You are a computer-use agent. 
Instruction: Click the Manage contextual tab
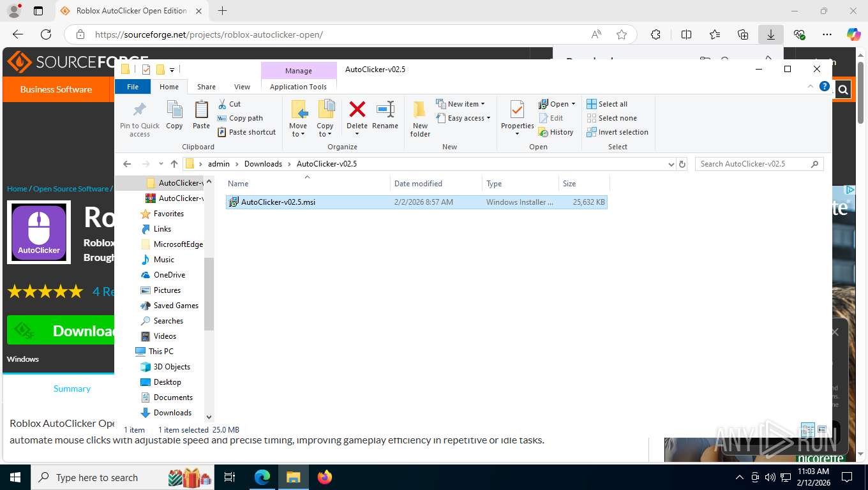299,71
